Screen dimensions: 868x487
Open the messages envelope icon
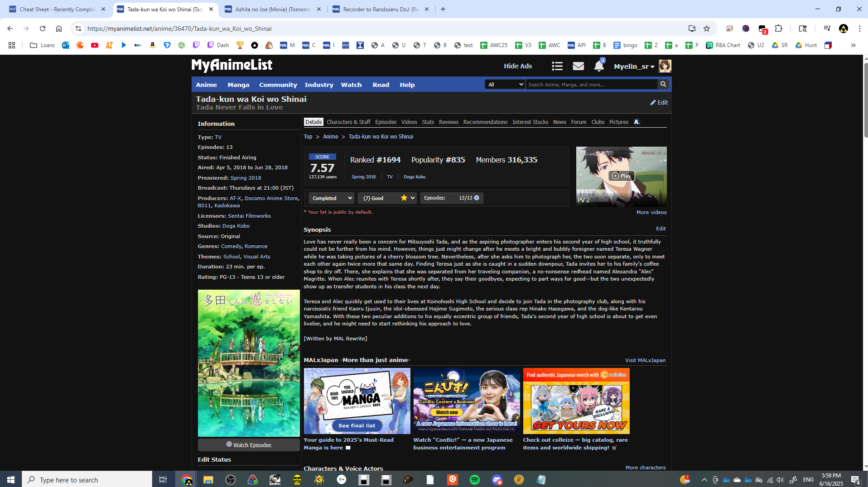(578, 67)
